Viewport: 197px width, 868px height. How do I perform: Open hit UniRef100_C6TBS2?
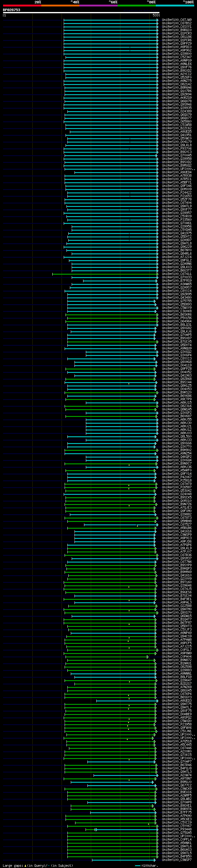(177, 23)
